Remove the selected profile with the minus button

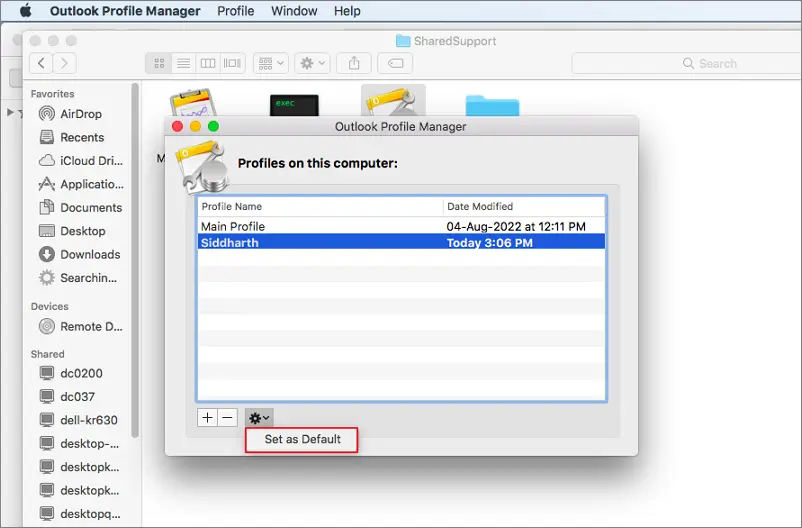tap(228, 417)
